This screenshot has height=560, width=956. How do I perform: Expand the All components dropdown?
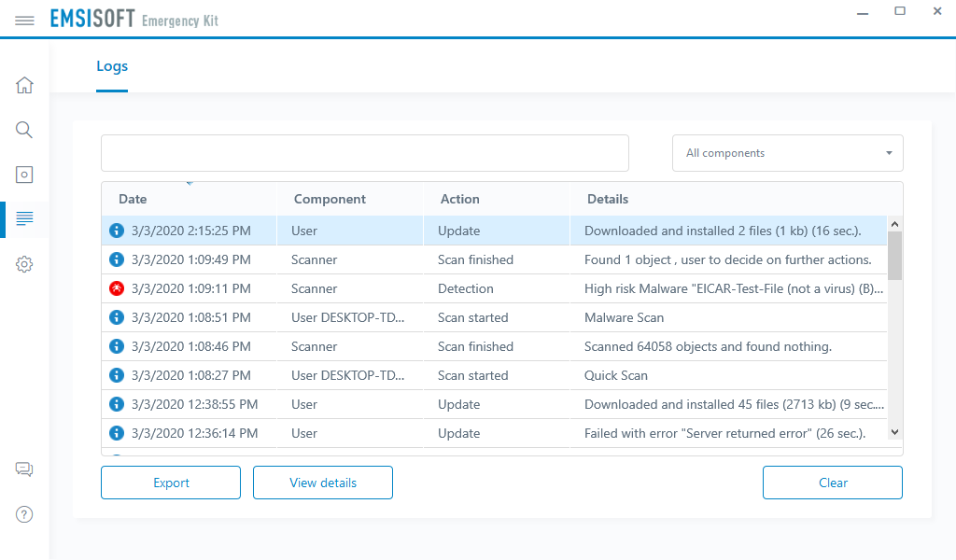(x=787, y=153)
